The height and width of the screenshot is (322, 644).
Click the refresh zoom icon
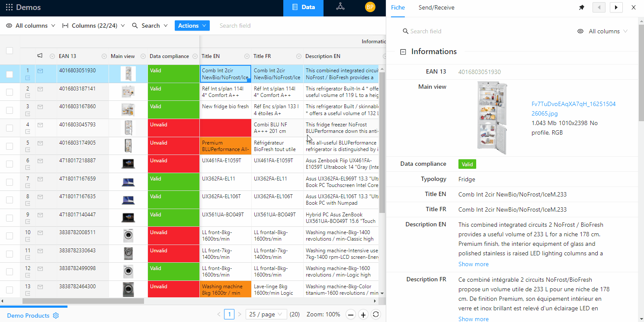[x=376, y=315]
